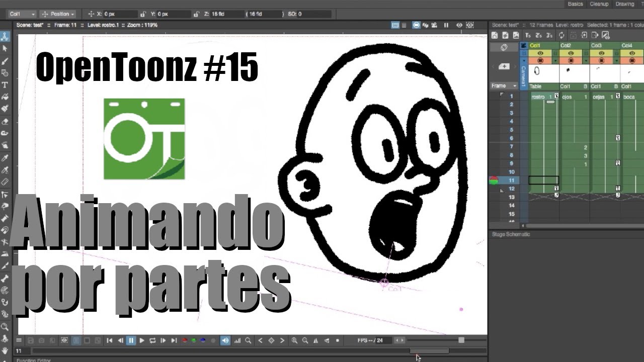The image size is (644, 362).
Task: Click the X position input field
Action: pyautogui.click(x=120, y=14)
